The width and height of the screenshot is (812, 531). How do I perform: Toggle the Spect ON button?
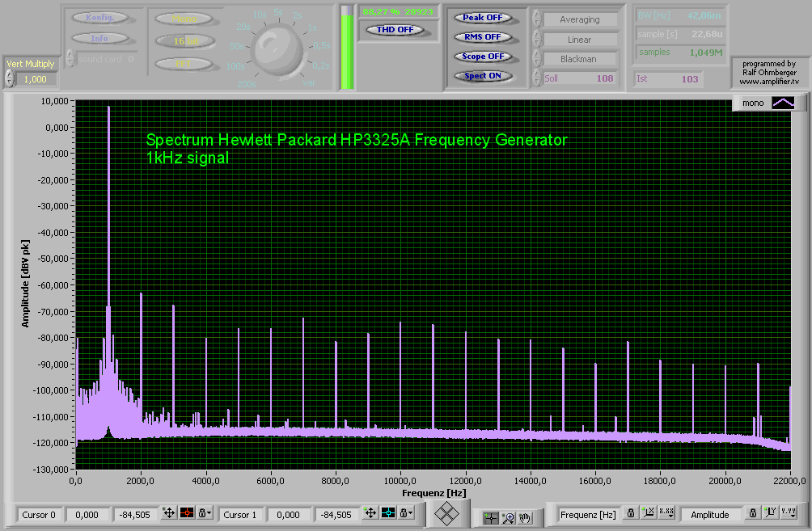click(482, 76)
